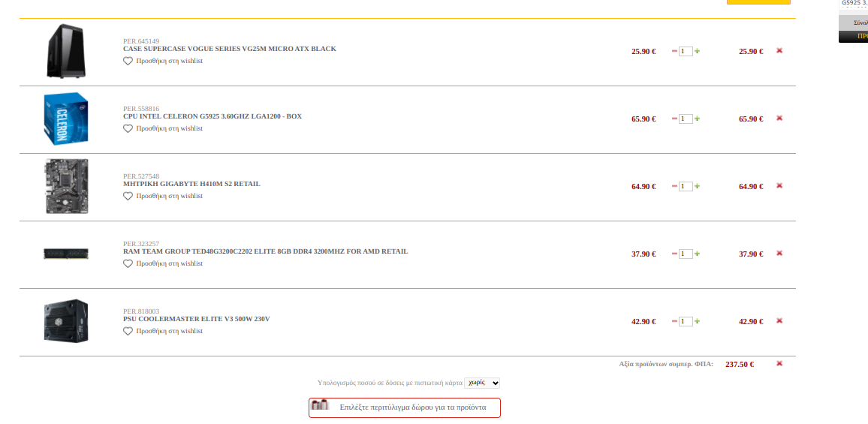Open product page CASE SUPERCASE VOGUE SERIES VG25M
This screenshot has height=424, width=868.
coord(230,49)
